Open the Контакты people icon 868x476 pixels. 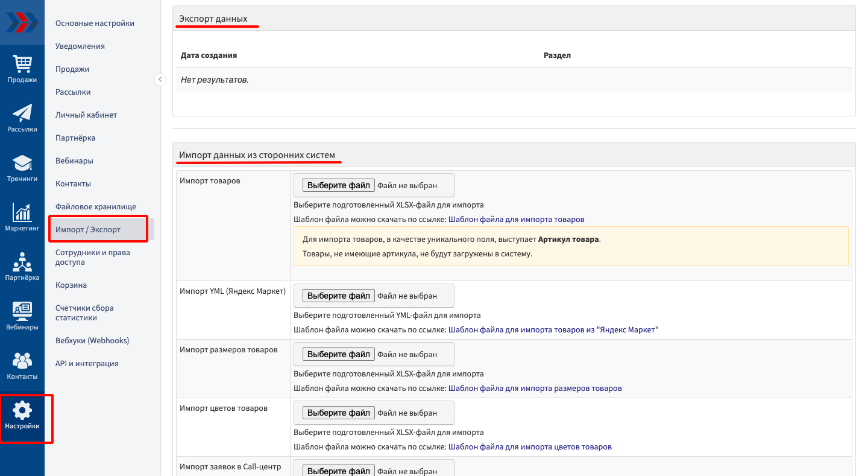click(x=22, y=361)
